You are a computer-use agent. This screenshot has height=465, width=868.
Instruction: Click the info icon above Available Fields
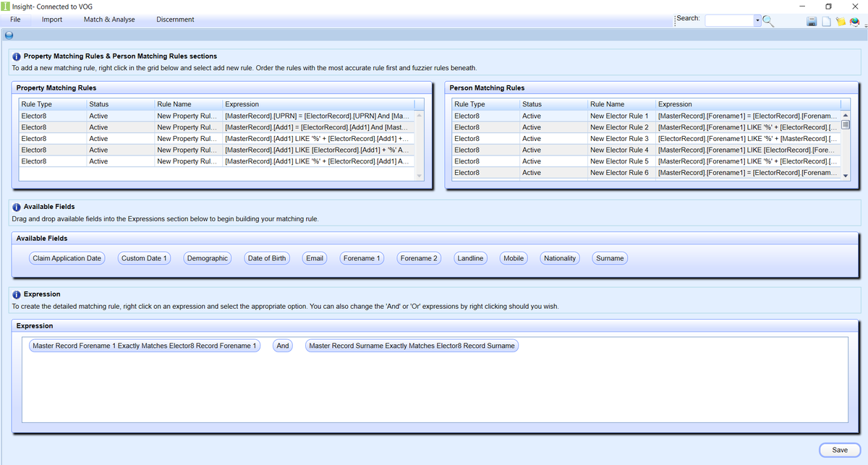click(16, 206)
